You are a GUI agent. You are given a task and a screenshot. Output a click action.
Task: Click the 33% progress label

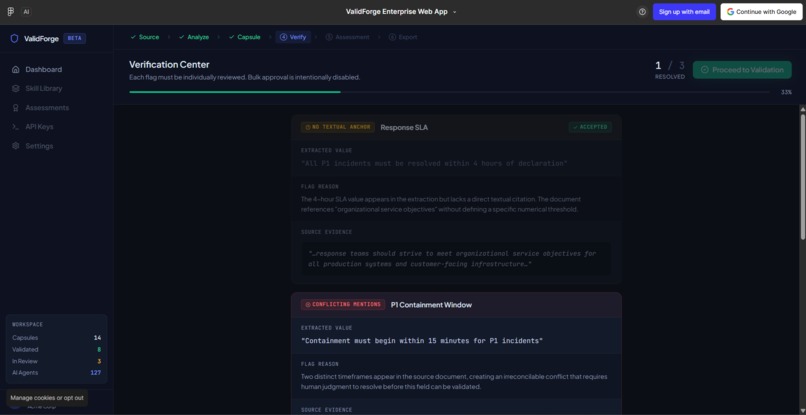click(x=786, y=93)
